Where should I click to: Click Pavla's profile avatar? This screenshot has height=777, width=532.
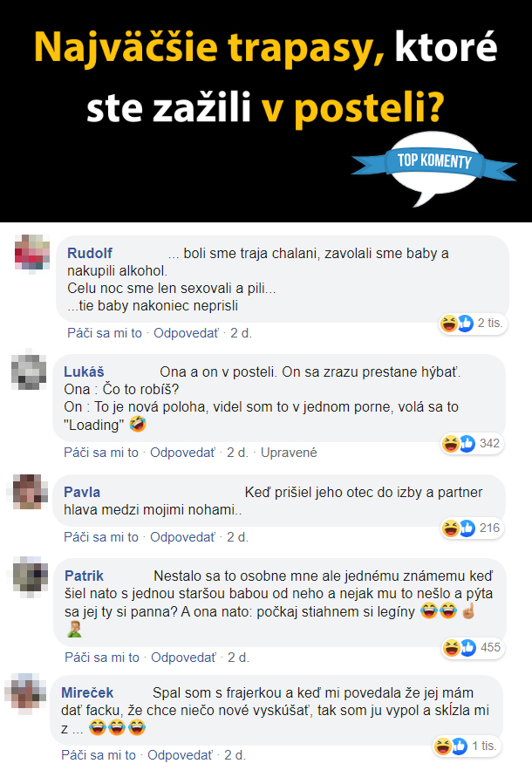[29, 492]
